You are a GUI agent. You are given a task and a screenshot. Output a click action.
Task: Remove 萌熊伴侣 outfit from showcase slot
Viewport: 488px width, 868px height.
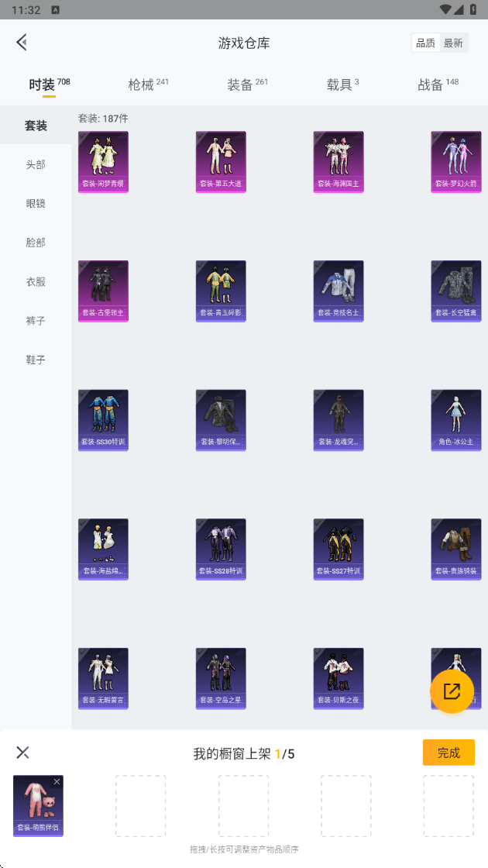(57, 782)
